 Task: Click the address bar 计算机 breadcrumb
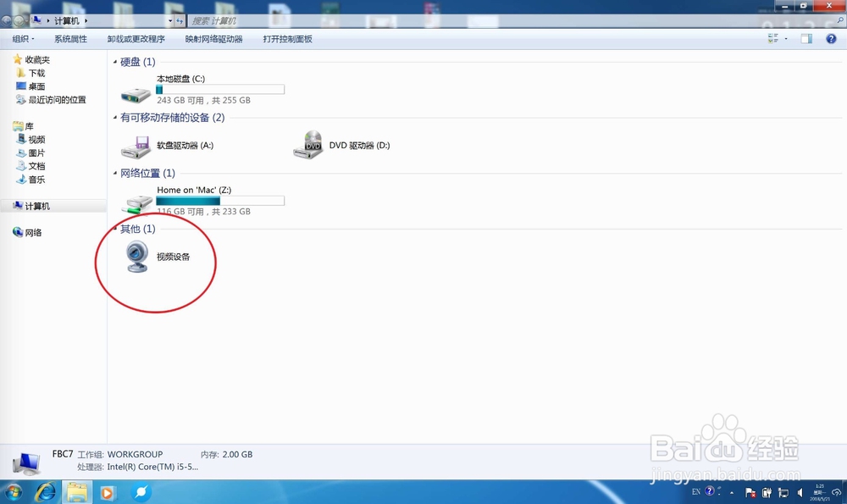[66, 20]
